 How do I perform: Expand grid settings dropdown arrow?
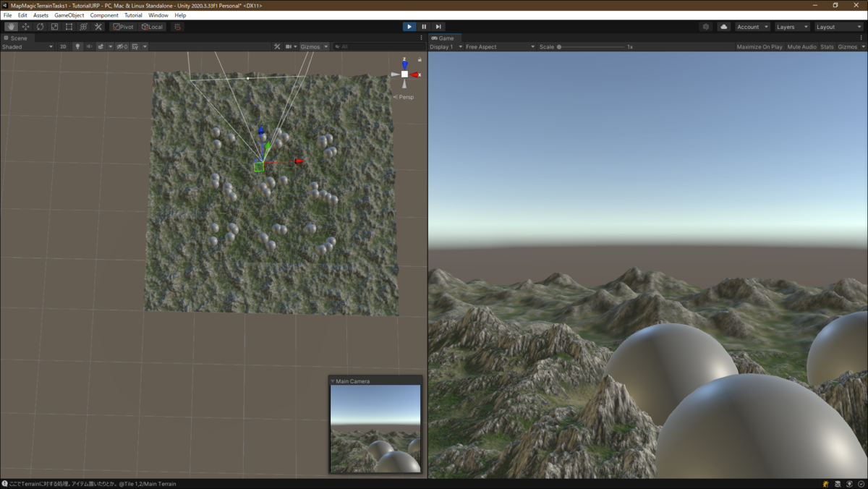[145, 46]
